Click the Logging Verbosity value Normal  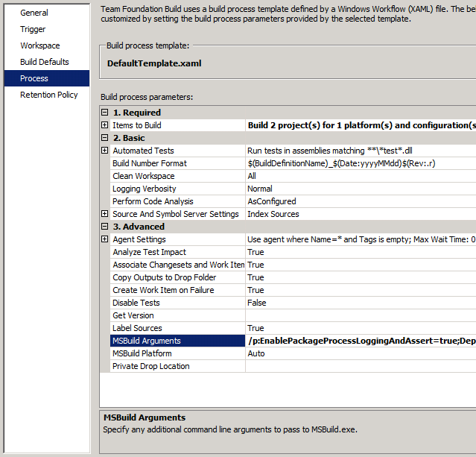click(x=260, y=189)
